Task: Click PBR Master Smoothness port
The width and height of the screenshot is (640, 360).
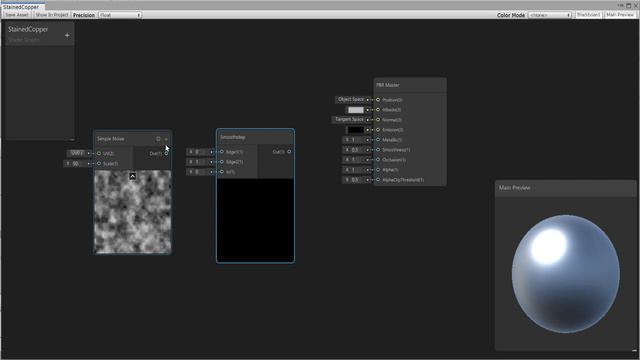Action: coord(378,150)
